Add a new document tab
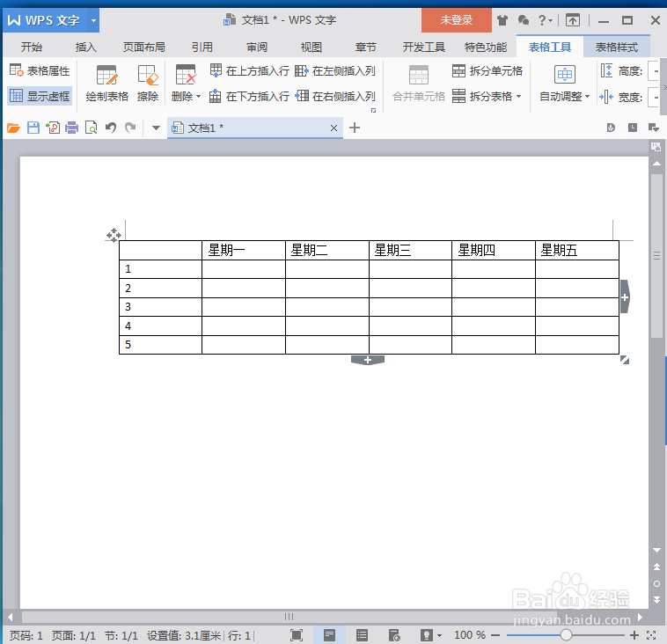The width and height of the screenshot is (667, 644). 355,128
